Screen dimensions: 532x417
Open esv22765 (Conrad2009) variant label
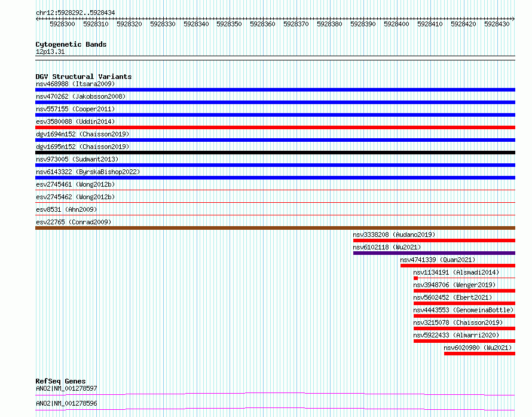coord(74,222)
